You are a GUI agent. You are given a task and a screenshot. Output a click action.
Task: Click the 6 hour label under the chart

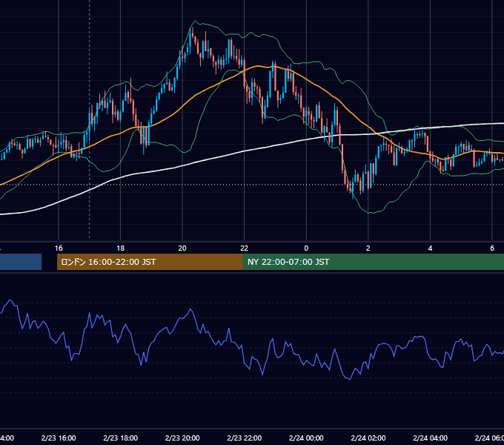click(x=492, y=248)
